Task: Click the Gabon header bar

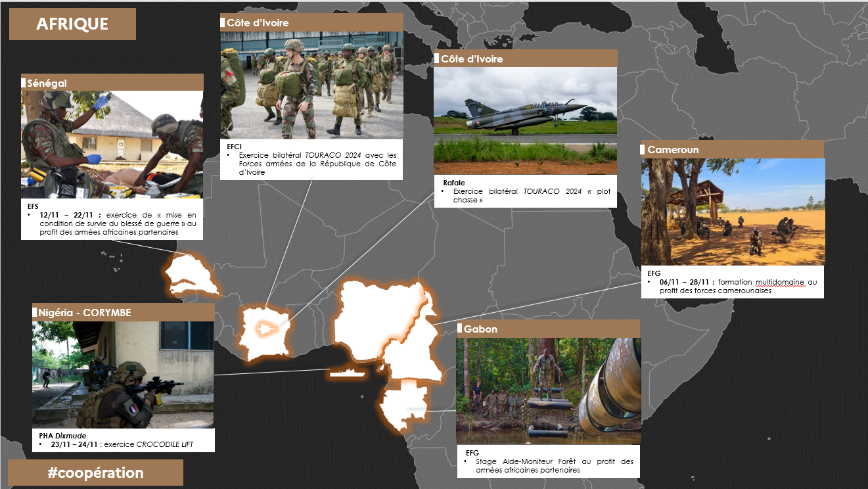Action: [x=548, y=329]
